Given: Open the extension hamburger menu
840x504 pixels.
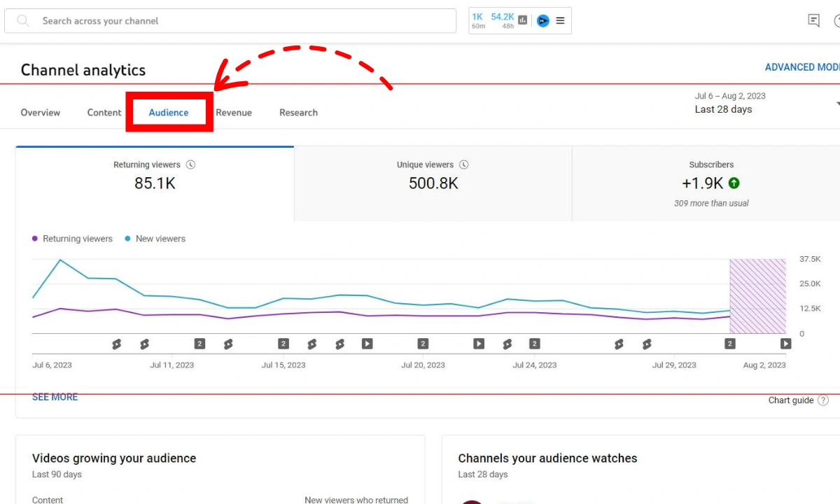Looking at the screenshot, I should pyautogui.click(x=560, y=21).
